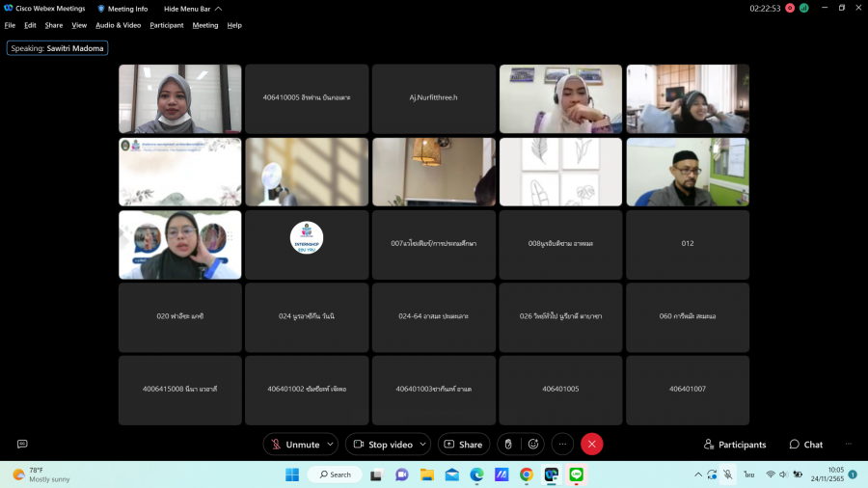Unmute the microphone

coord(294,444)
